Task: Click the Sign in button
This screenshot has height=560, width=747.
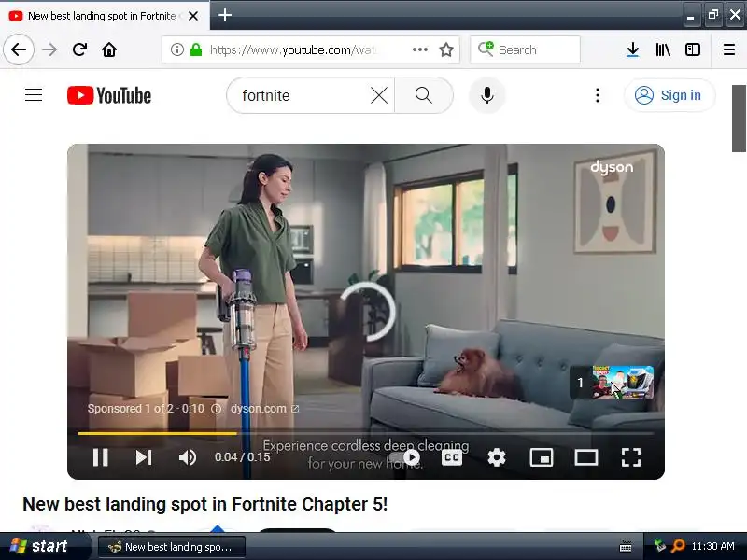Action: (x=669, y=95)
